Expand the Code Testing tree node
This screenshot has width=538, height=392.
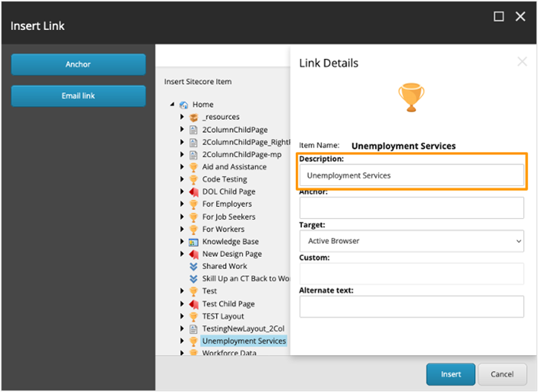click(183, 179)
